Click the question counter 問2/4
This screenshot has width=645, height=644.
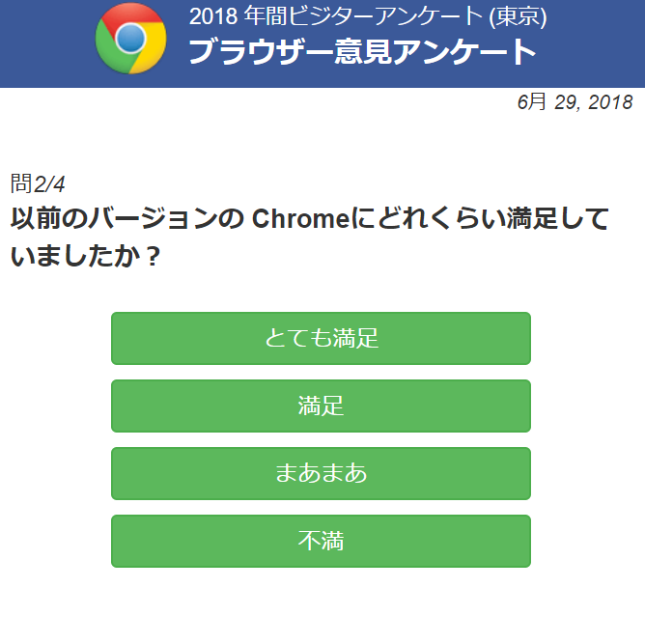[38, 183]
